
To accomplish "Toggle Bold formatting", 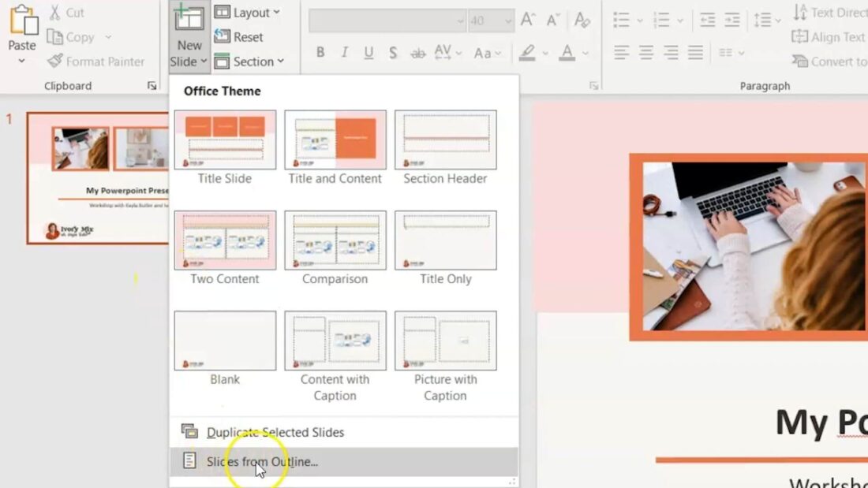I will point(320,52).
